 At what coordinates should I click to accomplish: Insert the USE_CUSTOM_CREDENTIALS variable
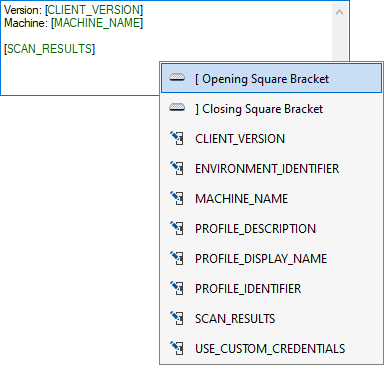point(271,349)
